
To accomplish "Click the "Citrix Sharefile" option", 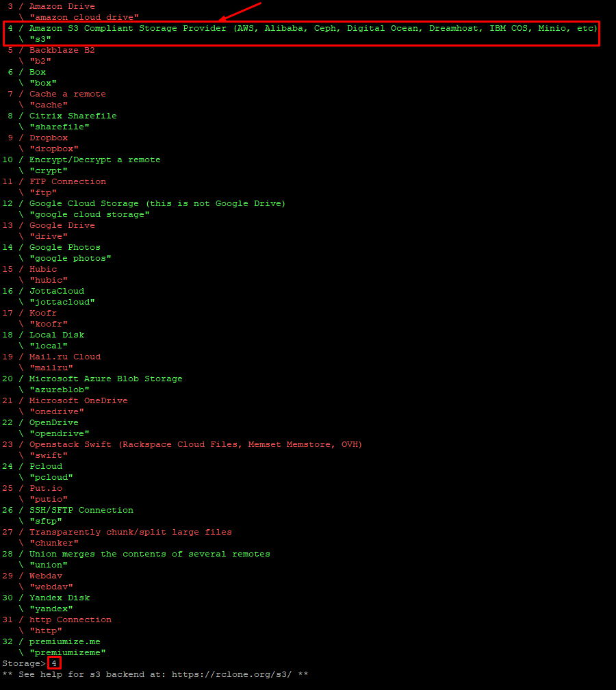I will tap(73, 116).
